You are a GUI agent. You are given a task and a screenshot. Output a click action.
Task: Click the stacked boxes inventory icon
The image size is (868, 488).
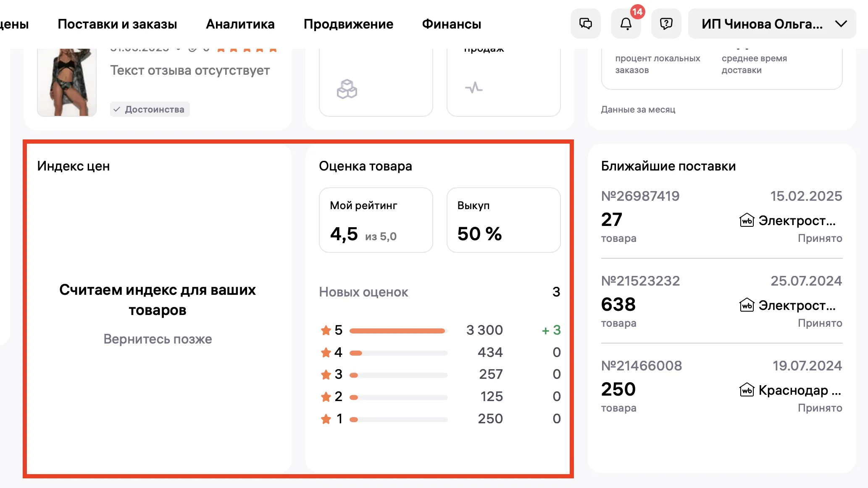pyautogui.click(x=347, y=89)
